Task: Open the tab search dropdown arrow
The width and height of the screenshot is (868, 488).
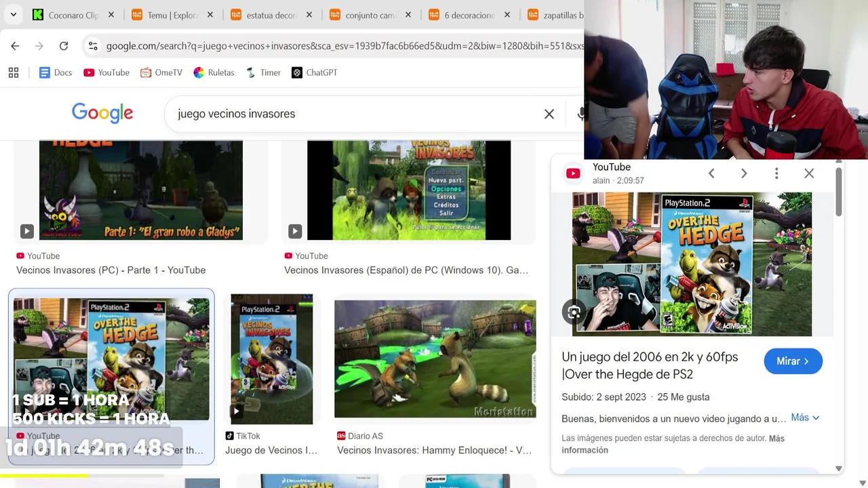Action: pyautogui.click(x=14, y=14)
